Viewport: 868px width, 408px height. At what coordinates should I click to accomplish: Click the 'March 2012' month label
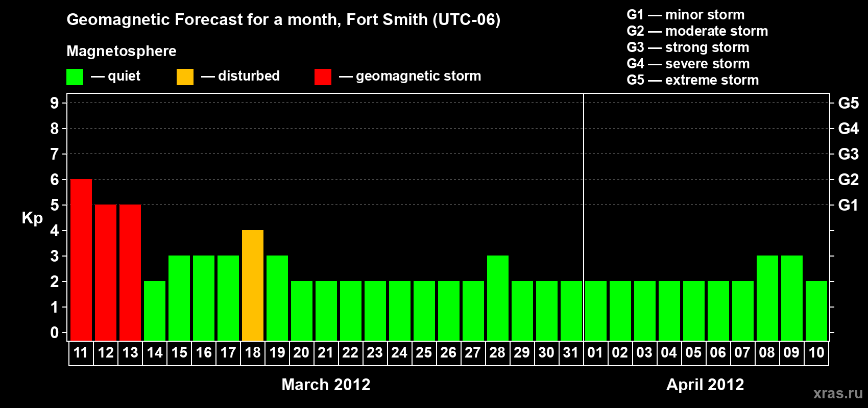[x=326, y=385]
